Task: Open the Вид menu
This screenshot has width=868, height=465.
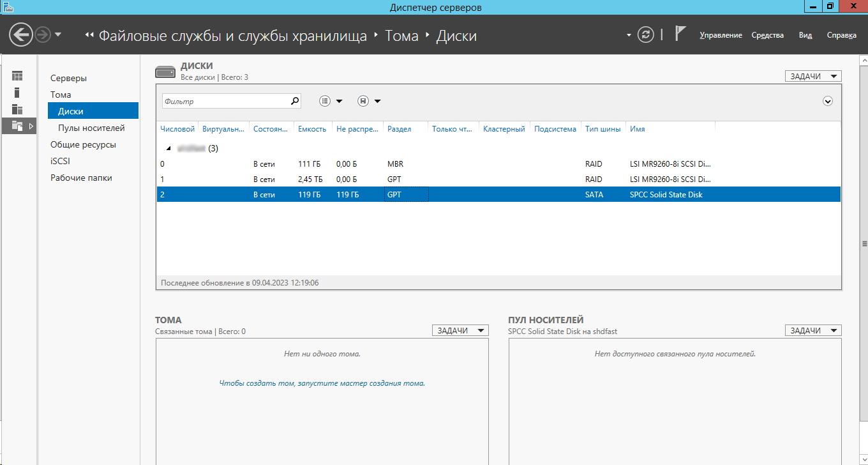Action: pos(805,35)
